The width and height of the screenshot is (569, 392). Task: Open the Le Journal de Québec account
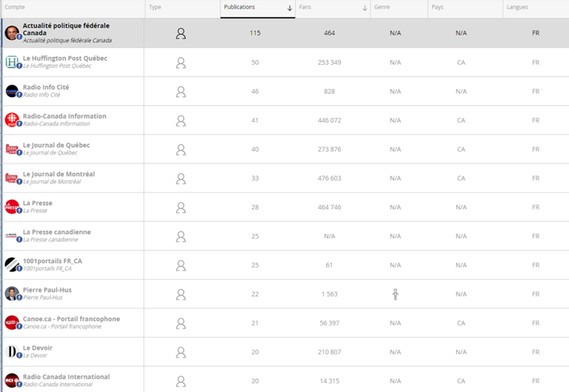pyautogui.click(x=56, y=145)
